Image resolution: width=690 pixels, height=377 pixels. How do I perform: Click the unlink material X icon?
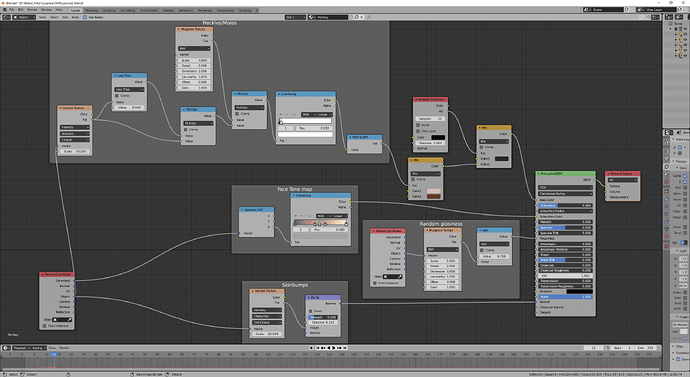point(362,17)
